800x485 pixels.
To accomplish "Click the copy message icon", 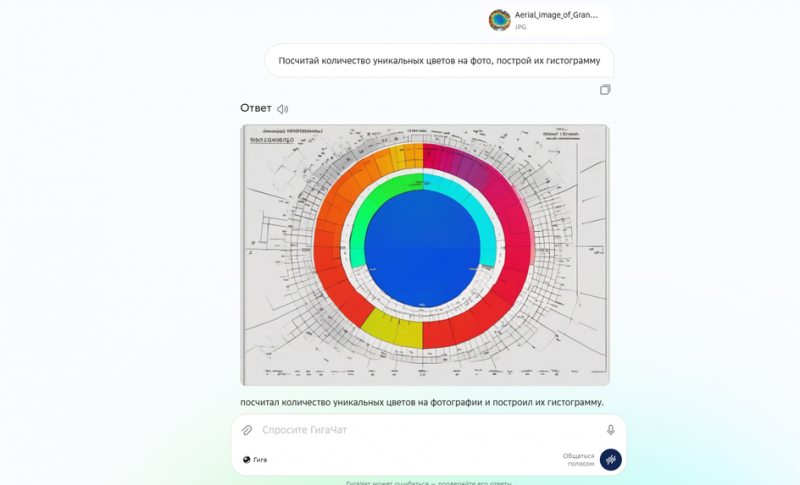I will 605,90.
